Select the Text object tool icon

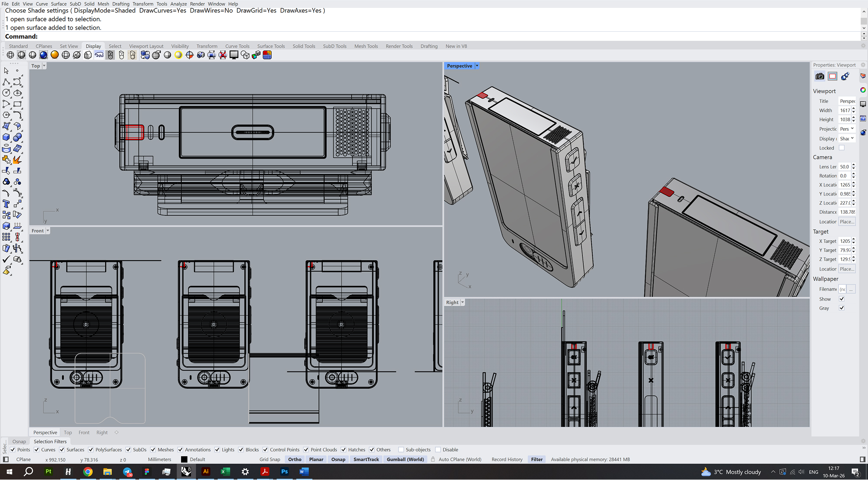coord(6,204)
